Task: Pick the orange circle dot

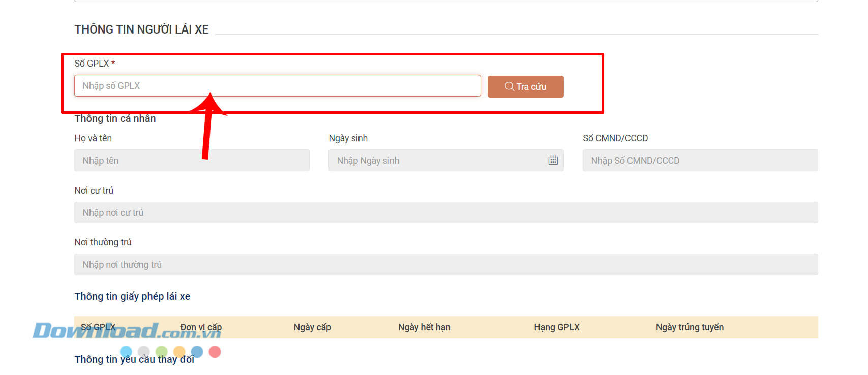Action: (x=179, y=351)
